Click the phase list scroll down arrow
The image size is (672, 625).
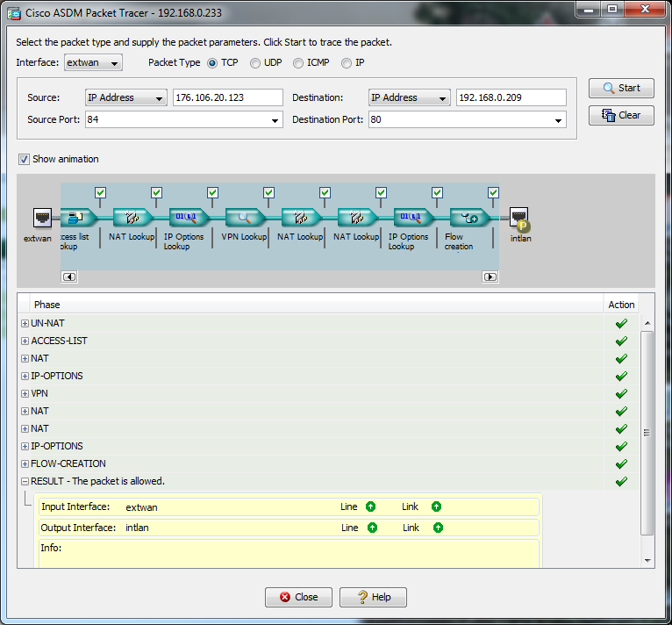pos(647,561)
